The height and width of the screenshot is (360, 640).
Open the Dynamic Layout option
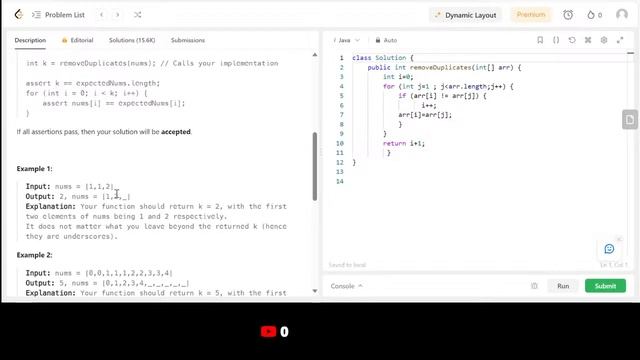(465, 15)
